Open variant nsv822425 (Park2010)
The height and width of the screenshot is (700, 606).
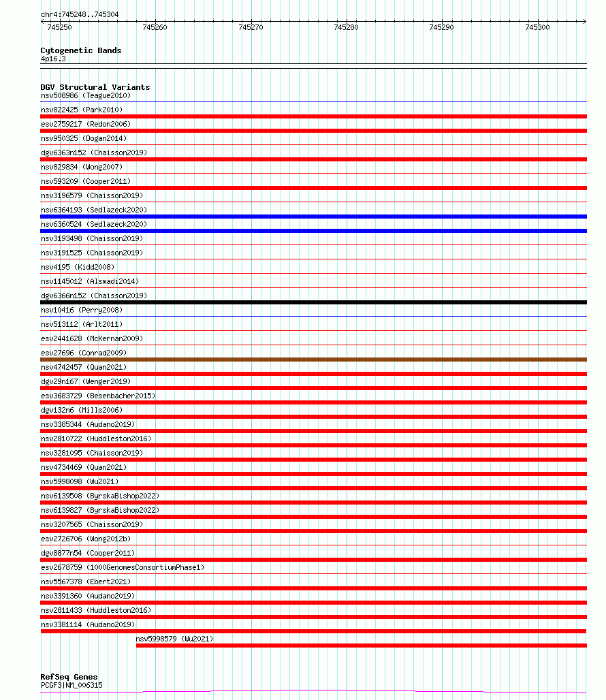point(82,110)
